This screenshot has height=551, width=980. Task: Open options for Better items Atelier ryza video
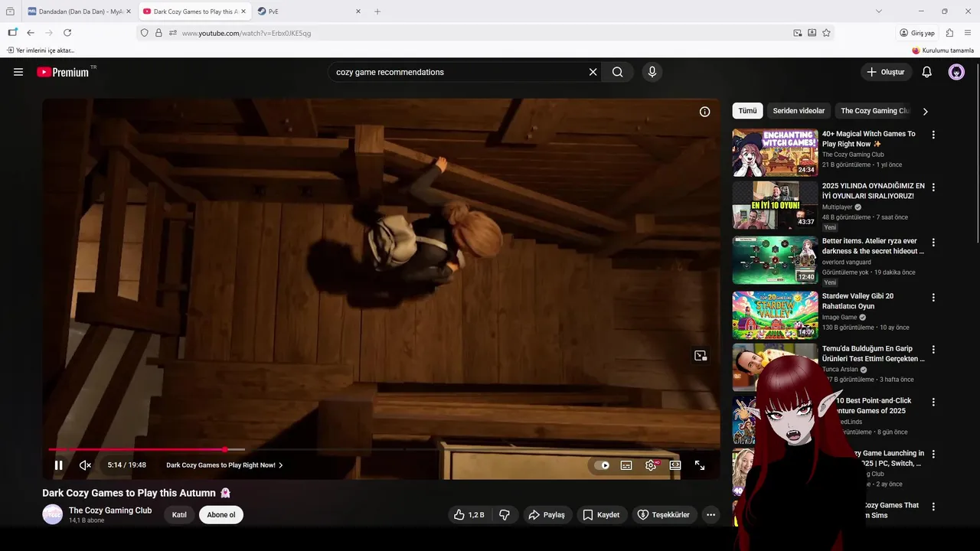pyautogui.click(x=933, y=242)
